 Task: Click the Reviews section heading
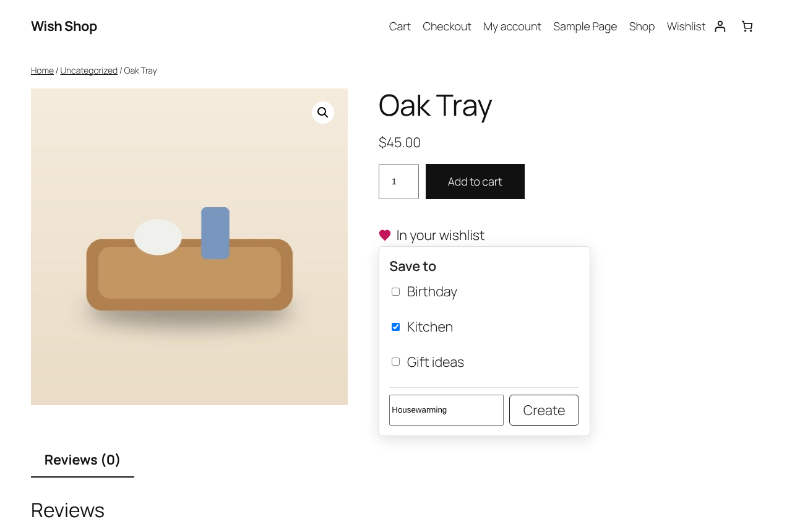(67, 510)
